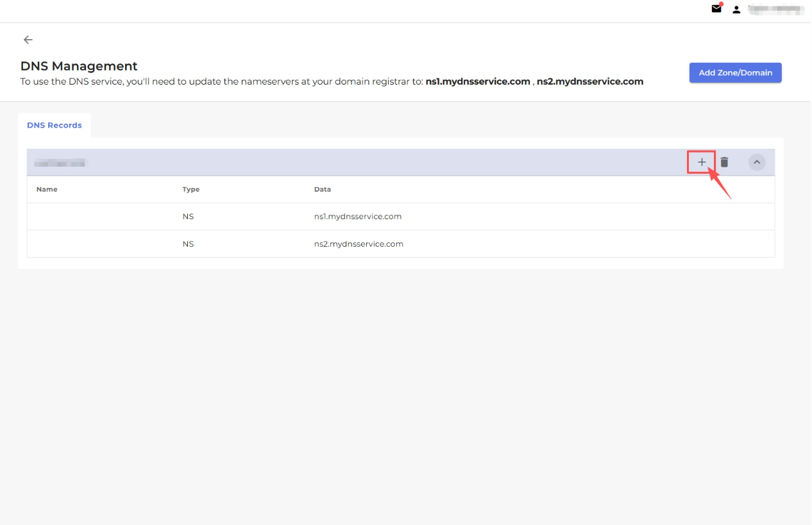Select the ns2.mydnsservice.com record row data
Image resolution: width=812 pixels, height=525 pixels.
(359, 244)
